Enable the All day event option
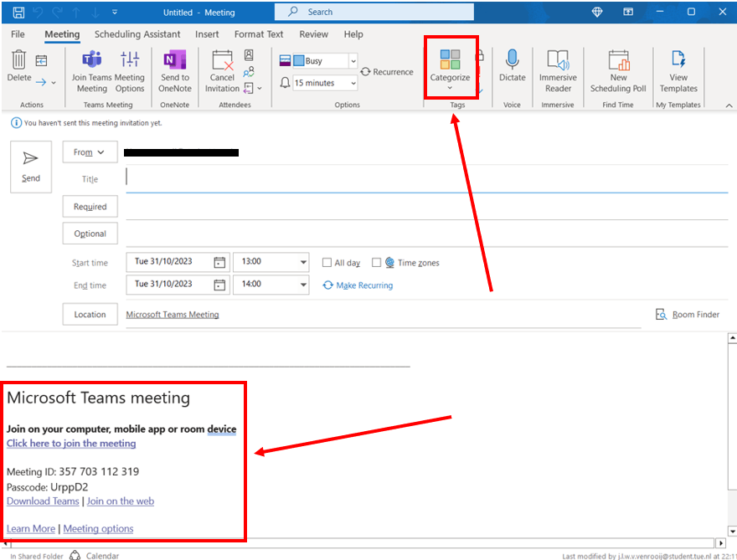 pos(327,262)
